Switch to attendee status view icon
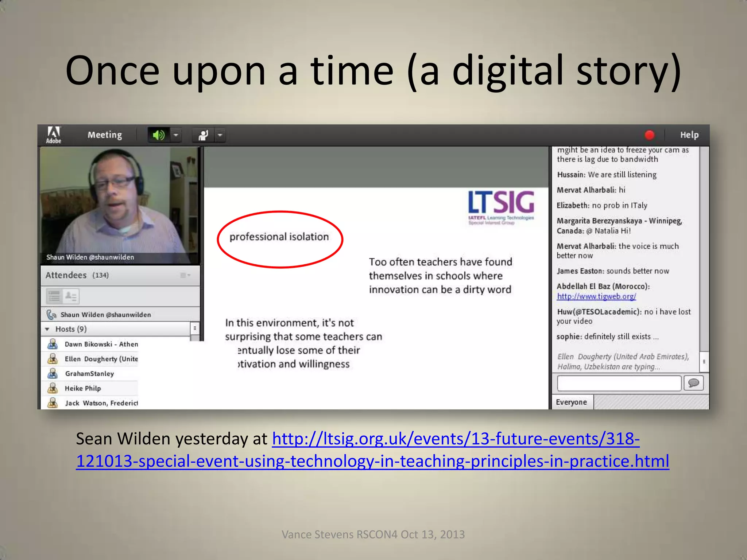The height and width of the screenshot is (560, 747). tap(71, 296)
